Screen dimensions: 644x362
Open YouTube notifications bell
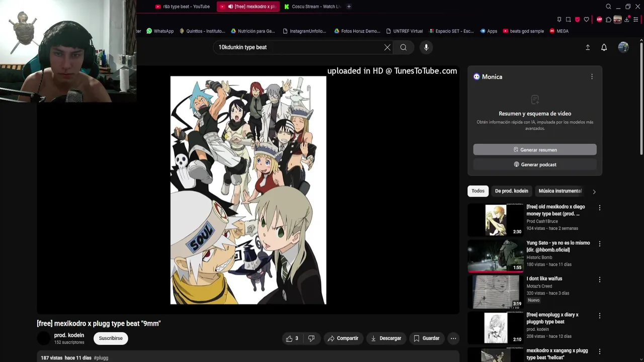pyautogui.click(x=604, y=47)
